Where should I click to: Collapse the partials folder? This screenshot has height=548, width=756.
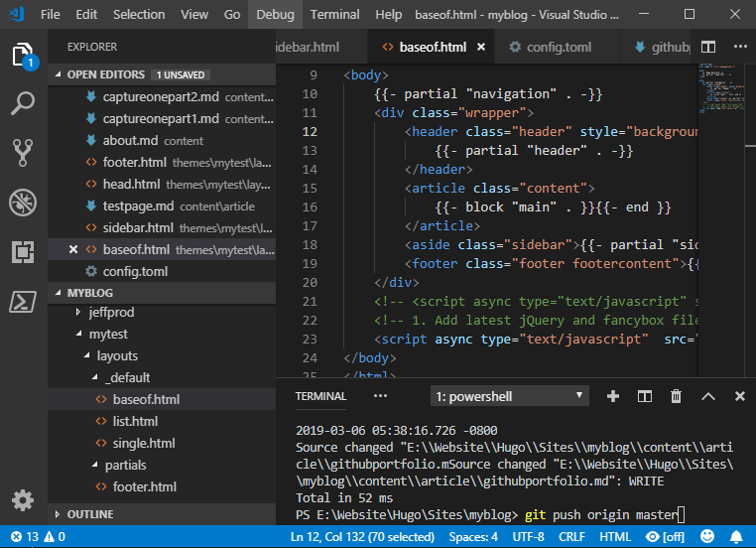coord(95,465)
